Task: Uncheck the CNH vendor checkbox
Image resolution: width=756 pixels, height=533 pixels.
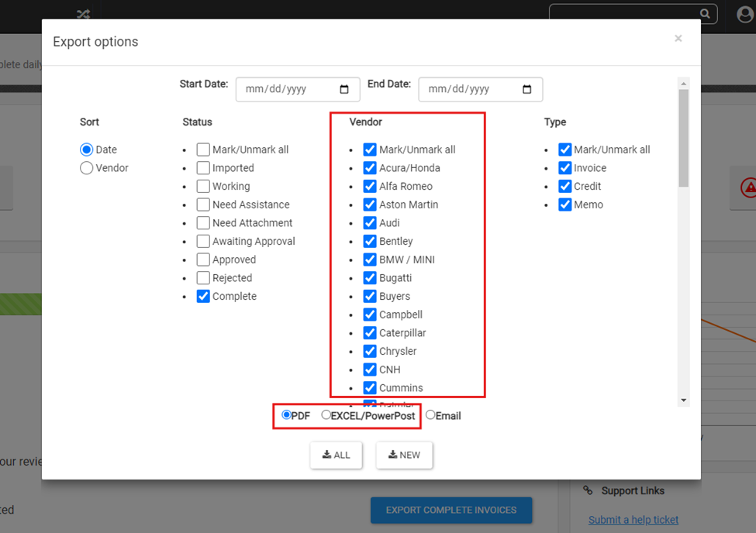Action: (370, 369)
